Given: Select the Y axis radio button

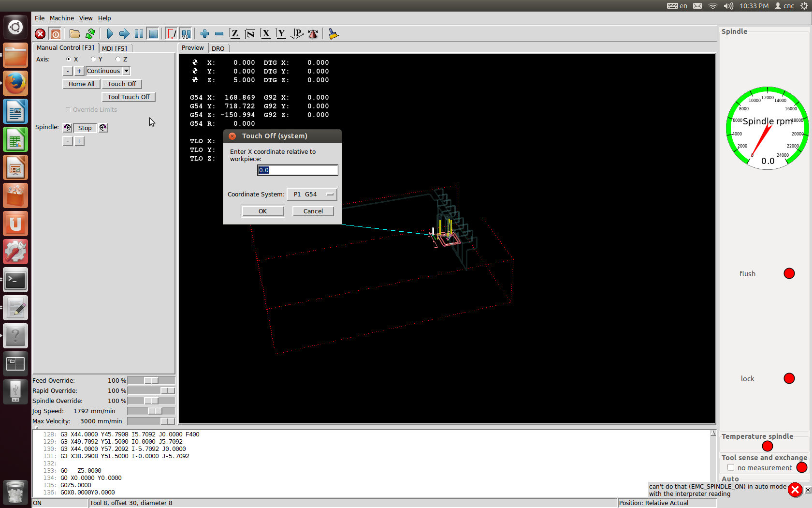Looking at the screenshot, I should point(93,60).
